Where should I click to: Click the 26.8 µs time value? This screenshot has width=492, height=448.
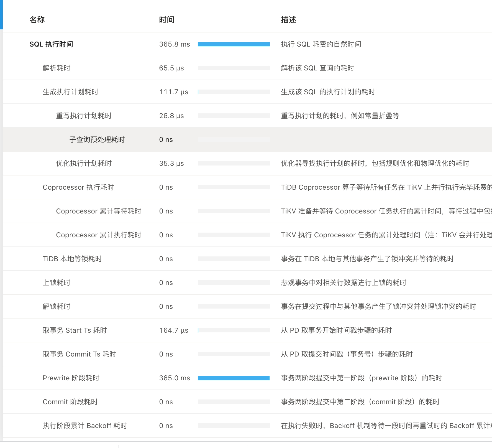tap(171, 116)
